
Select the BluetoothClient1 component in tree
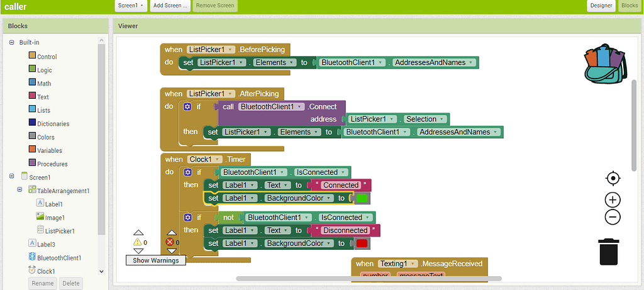(x=58, y=258)
